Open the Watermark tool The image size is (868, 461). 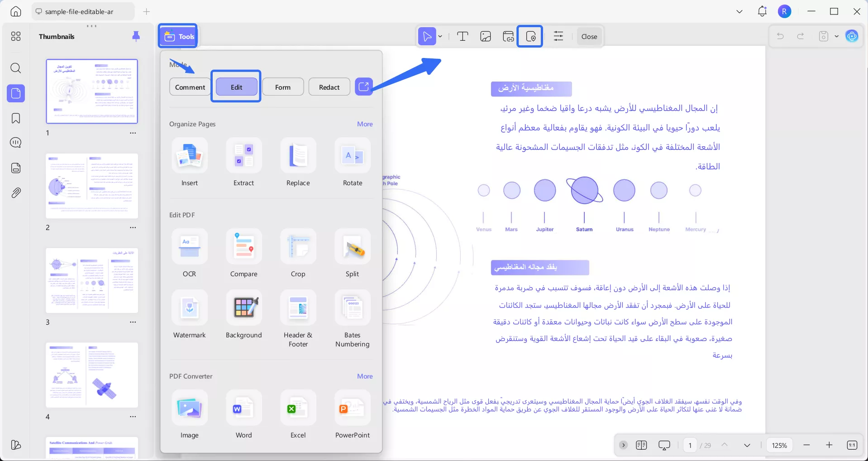(x=190, y=315)
